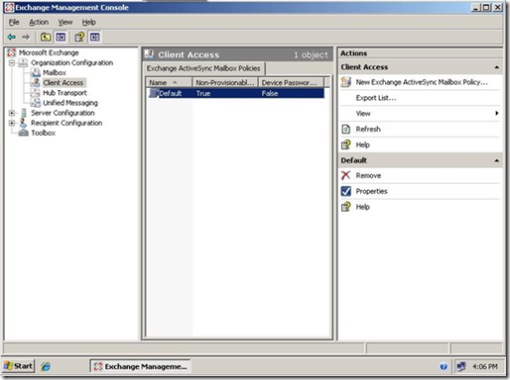Click the red Remove X icon
This screenshot has width=510, height=380.
(x=346, y=175)
